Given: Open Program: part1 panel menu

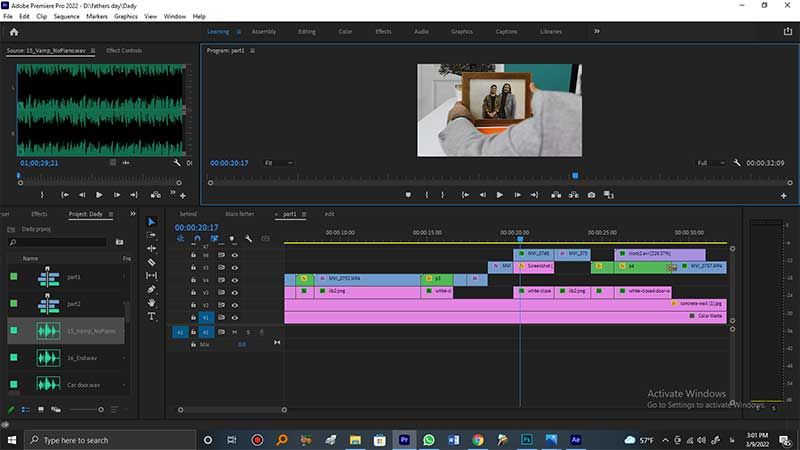Looking at the screenshot, I should pyautogui.click(x=253, y=51).
